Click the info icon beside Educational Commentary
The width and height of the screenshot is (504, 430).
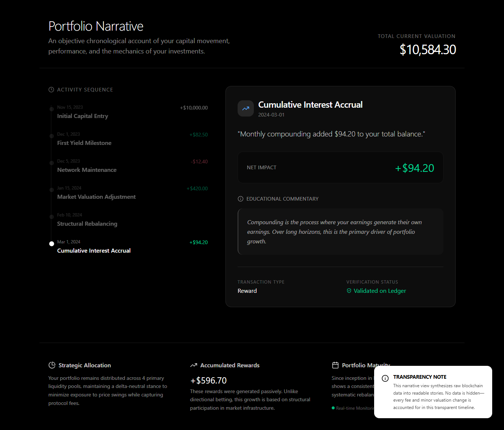pyautogui.click(x=241, y=199)
